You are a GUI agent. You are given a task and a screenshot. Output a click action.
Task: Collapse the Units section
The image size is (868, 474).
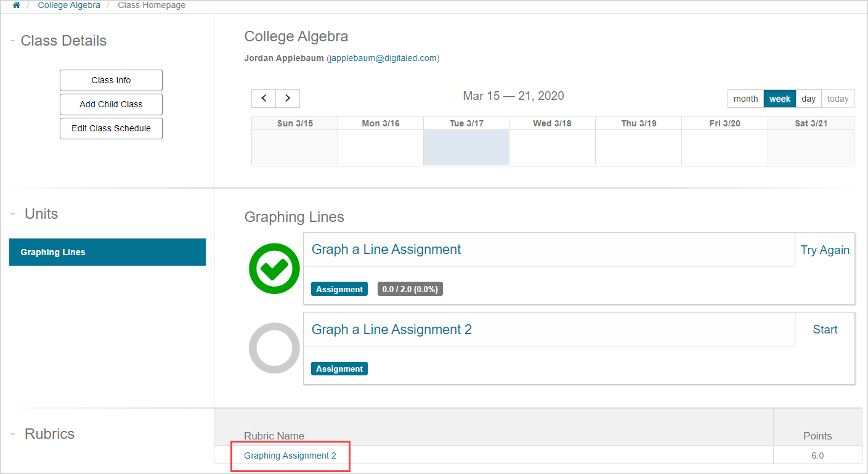12,215
